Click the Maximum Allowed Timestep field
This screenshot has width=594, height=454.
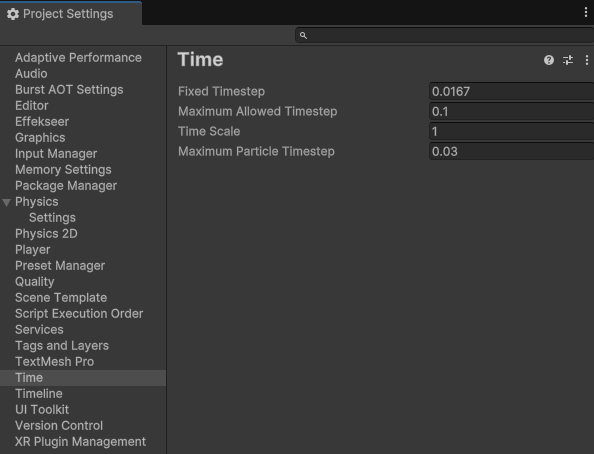(x=511, y=111)
